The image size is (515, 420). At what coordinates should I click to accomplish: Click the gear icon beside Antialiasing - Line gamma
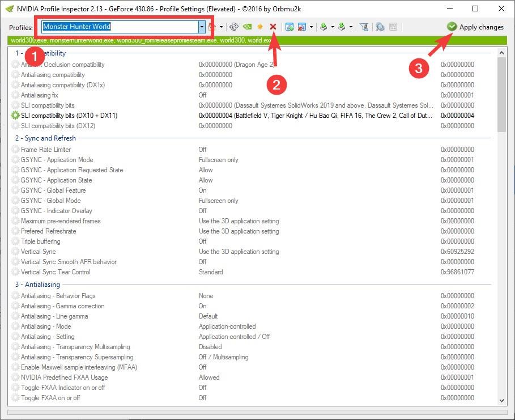pos(15,316)
